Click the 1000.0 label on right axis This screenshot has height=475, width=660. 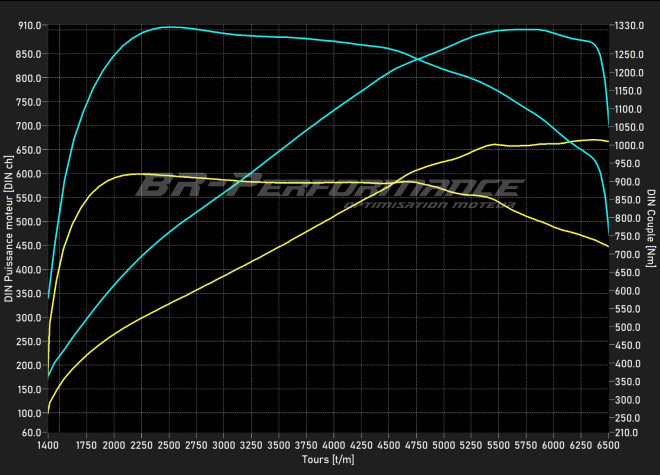point(631,146)
